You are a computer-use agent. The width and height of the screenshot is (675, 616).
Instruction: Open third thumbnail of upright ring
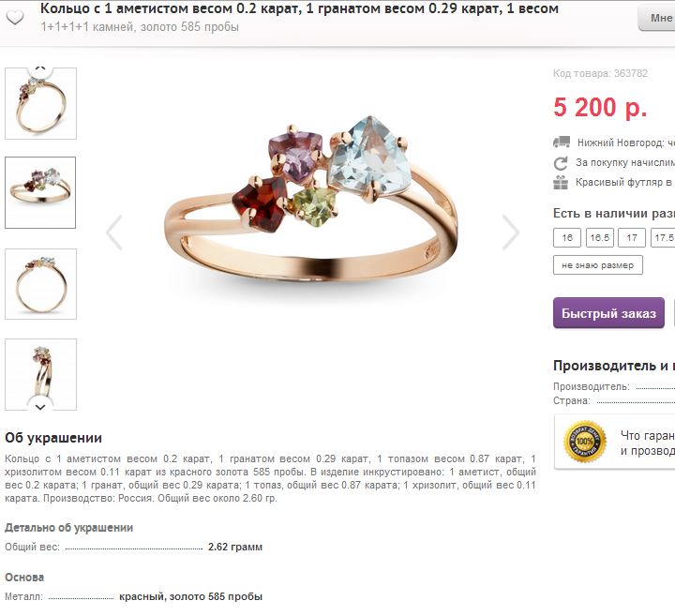point(40,284)
